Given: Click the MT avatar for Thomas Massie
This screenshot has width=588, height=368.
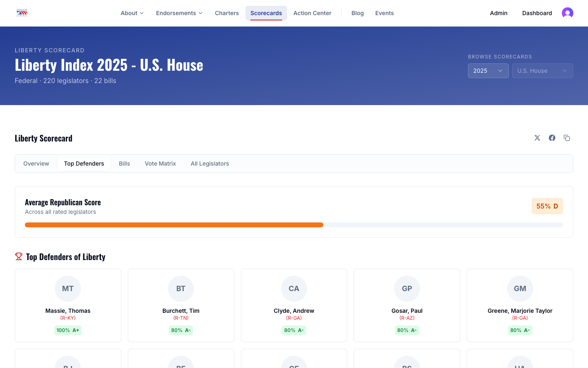Looking at the screenshot, I should click(x=68, y=289).
